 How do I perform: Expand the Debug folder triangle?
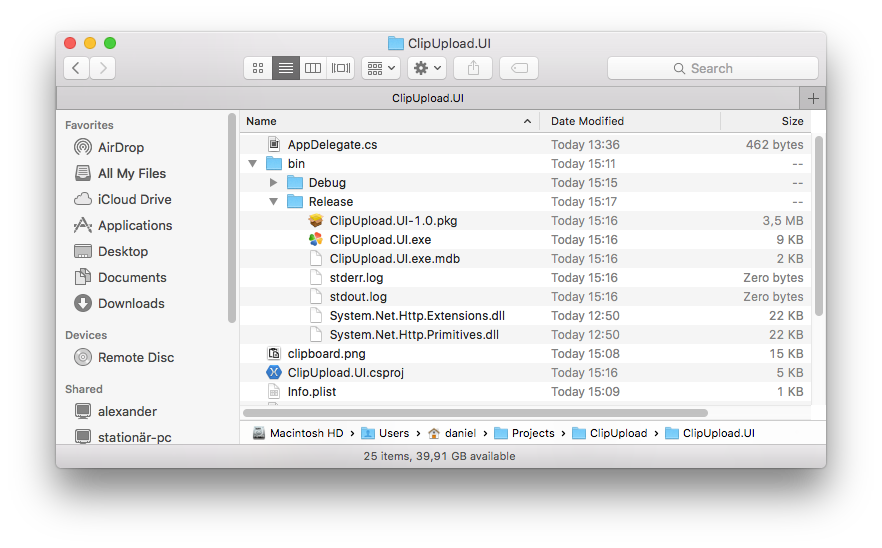click(x=273, y=182)
